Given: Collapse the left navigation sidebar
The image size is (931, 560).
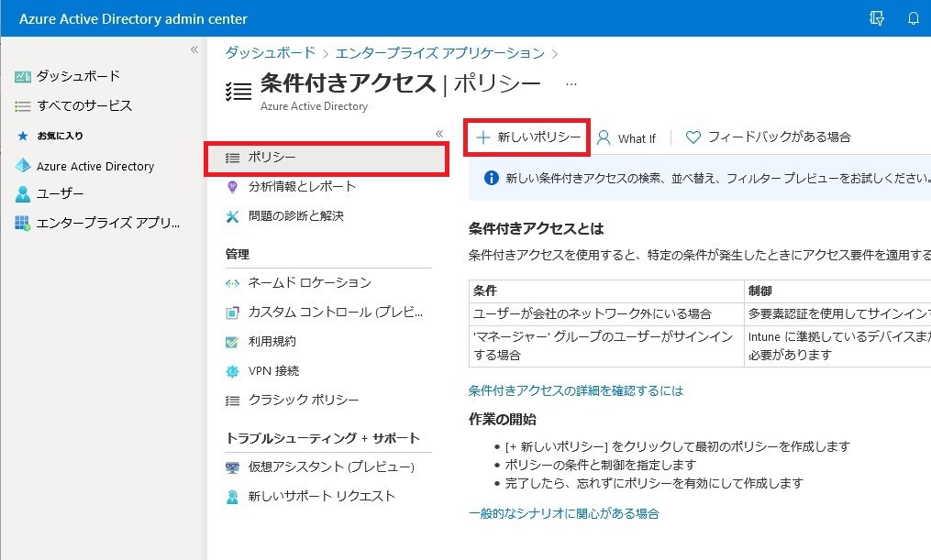Looking at the screenshot, I should 194,49.
